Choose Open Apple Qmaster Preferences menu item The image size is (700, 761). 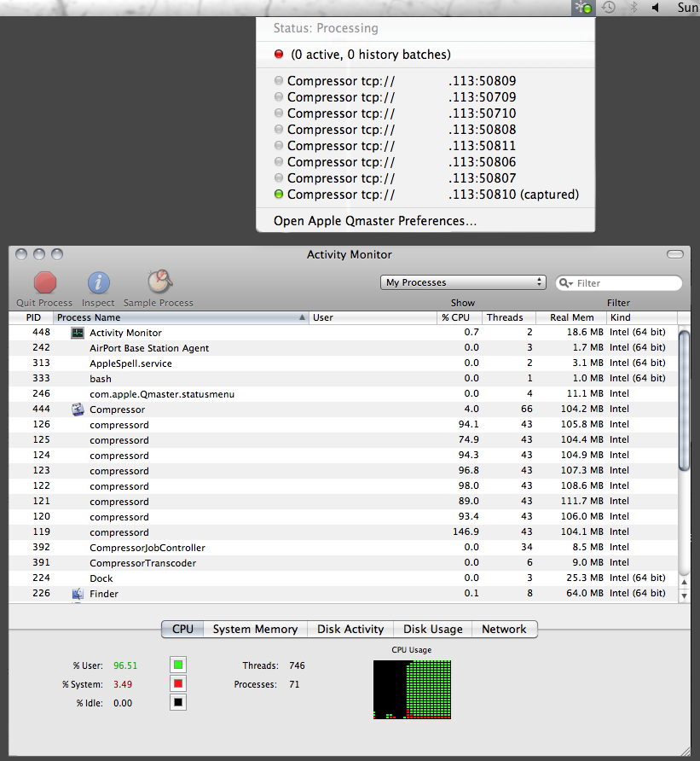425,221
